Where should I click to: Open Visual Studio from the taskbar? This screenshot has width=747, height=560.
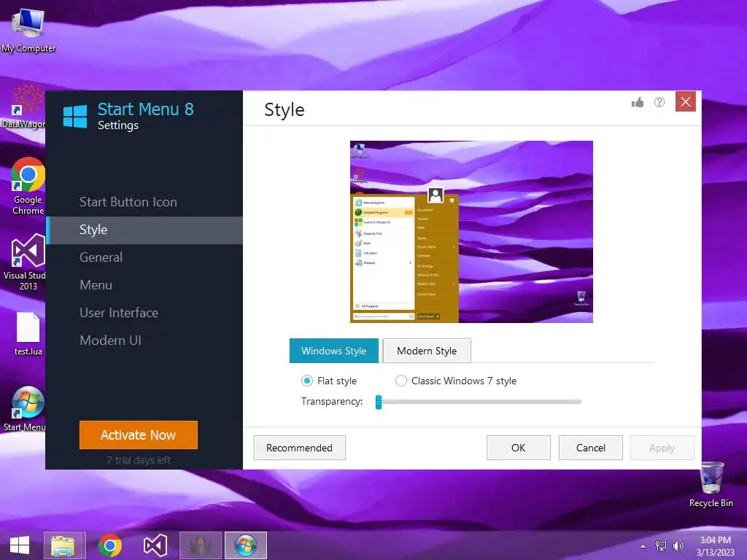(x=155, y=545)
